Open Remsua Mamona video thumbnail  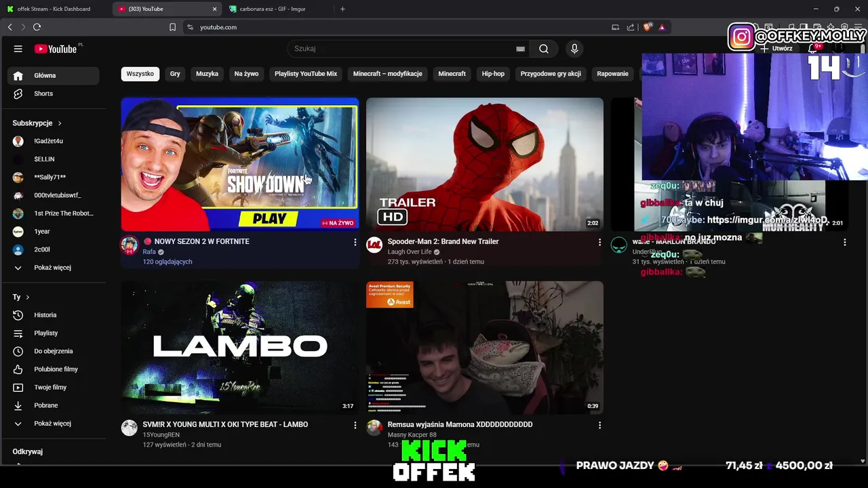pos(485,347)
